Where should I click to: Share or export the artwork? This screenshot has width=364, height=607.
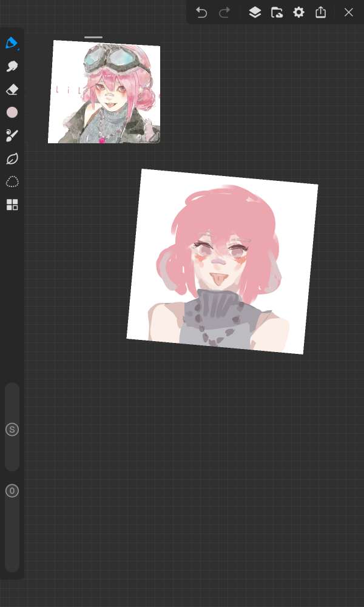coord(321,12)
